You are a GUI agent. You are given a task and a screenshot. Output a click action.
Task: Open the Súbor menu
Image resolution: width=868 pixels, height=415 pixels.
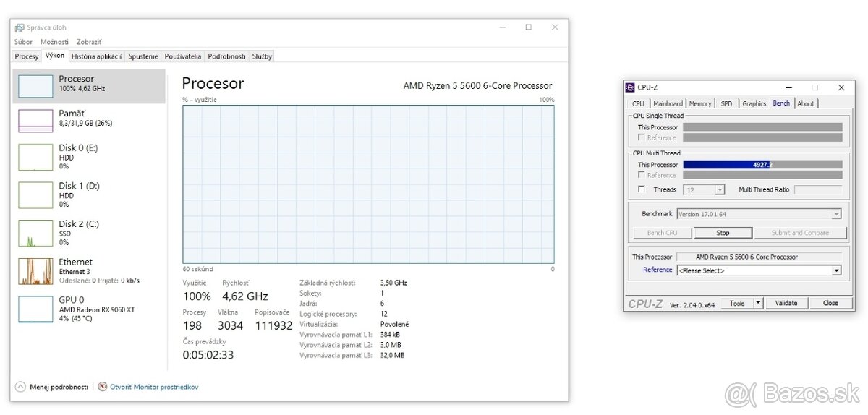pos(24,42)
